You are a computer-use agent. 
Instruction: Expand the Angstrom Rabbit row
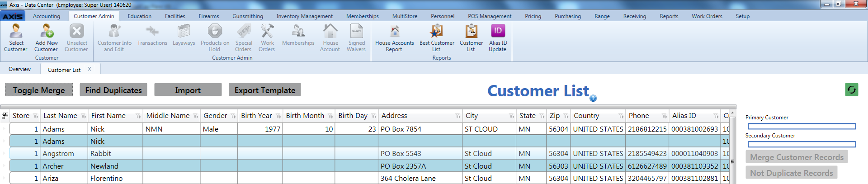[5, 154]
